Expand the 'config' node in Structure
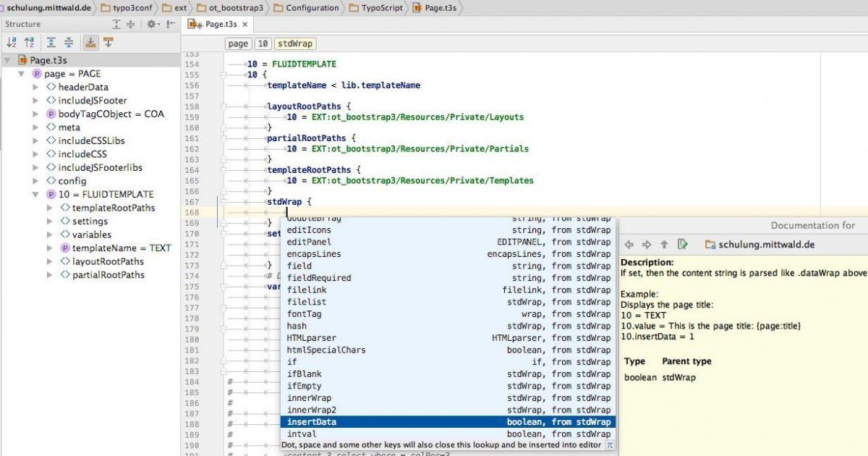This screenshot has height=456, width=868. tap(35, 181)
